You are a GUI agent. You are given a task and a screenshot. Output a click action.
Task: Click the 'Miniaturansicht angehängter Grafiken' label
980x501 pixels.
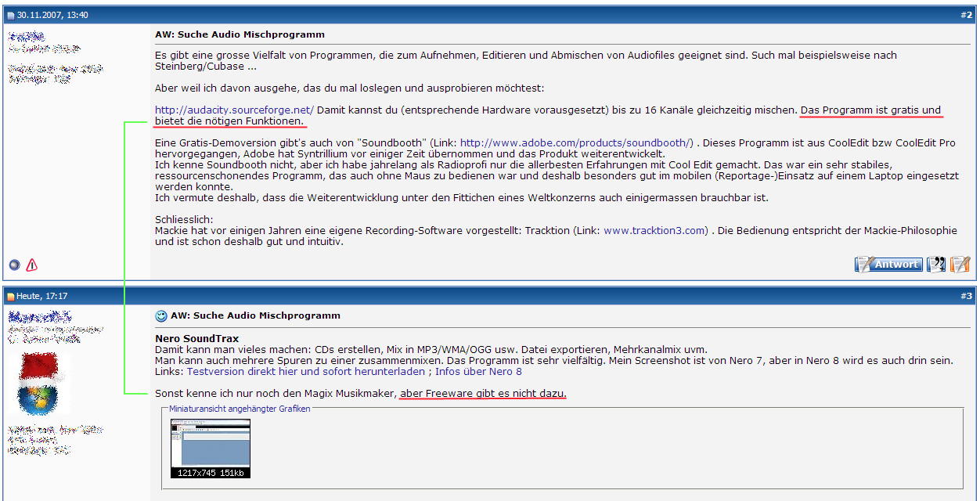click(240, 409)
